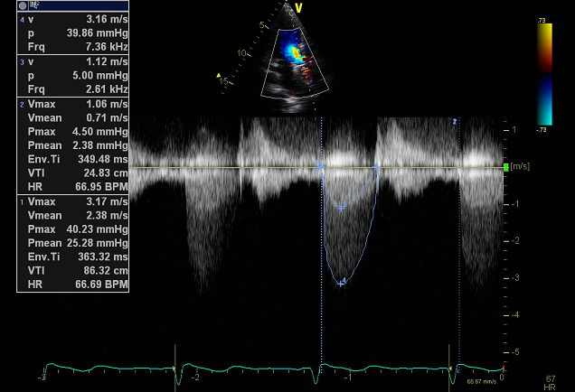Screen dimensions: 575x392
Task: Click the yellow focus triangle on the depth scale
Action: click(x=220, y=76)
